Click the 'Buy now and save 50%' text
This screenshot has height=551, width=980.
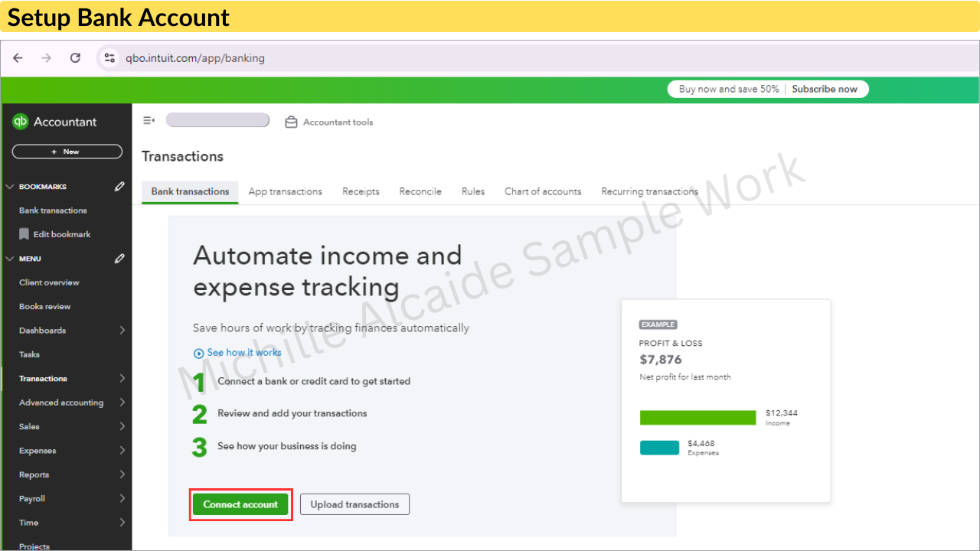(x=729, y=89)
